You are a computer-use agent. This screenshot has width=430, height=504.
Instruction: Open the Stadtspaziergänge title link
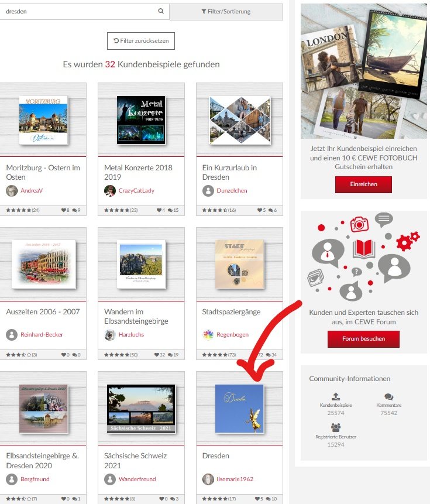point(231,311)
